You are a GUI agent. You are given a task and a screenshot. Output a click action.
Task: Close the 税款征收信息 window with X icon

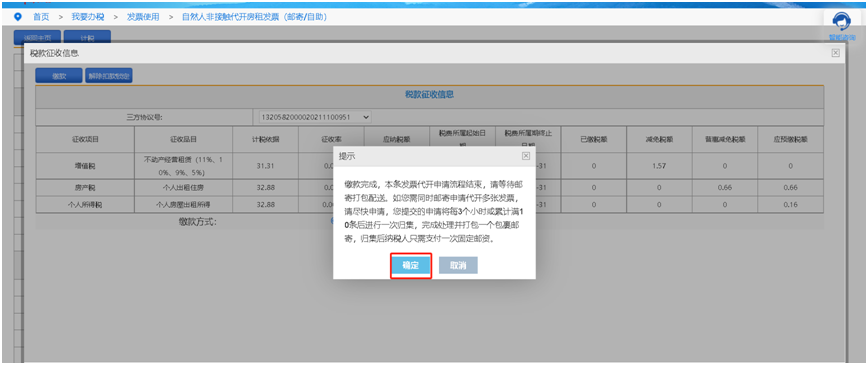835,53
